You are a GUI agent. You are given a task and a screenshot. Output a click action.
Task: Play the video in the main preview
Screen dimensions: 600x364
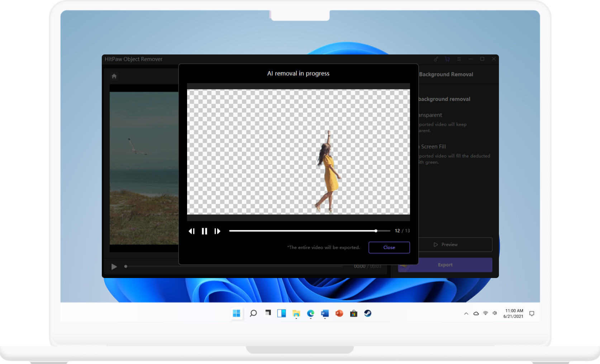tap(114, 267)
